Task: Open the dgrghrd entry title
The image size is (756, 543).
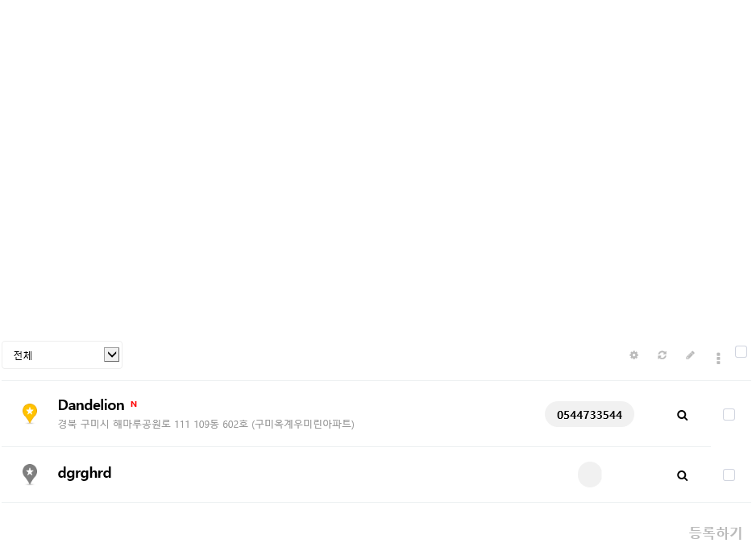Action: point(85,473)
